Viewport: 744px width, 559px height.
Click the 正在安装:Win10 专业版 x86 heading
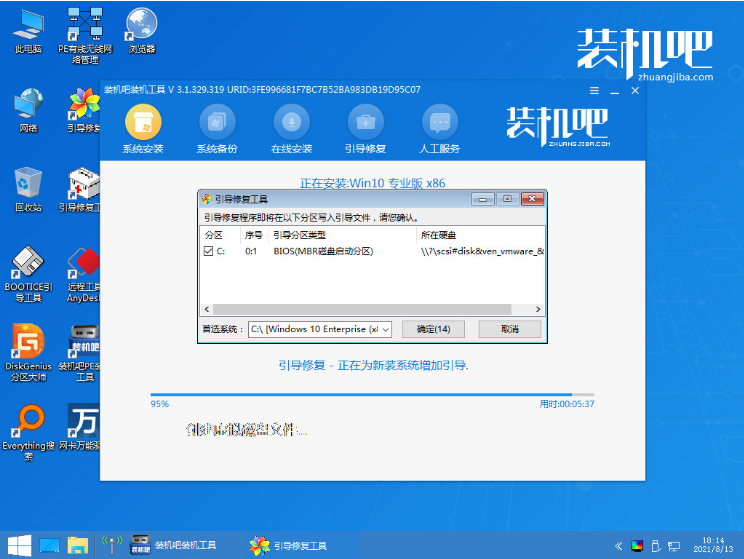click(372, 183)
